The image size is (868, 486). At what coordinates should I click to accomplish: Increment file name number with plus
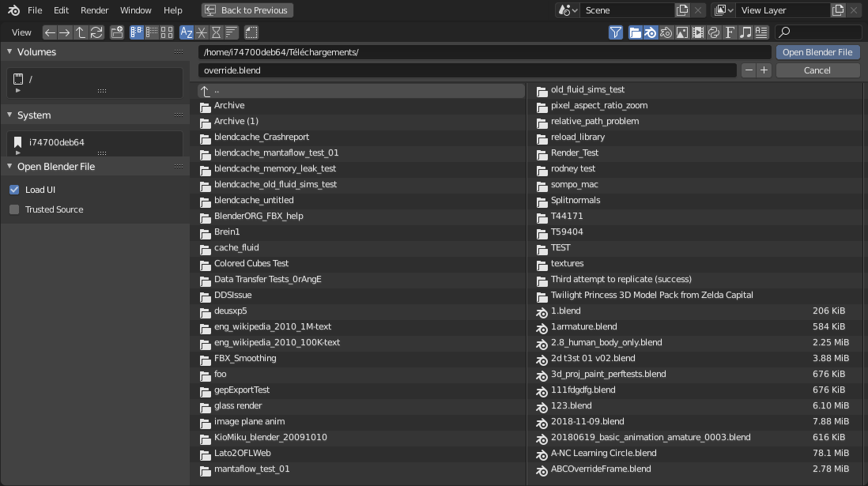pyautogui.click(x=764, y=70)
